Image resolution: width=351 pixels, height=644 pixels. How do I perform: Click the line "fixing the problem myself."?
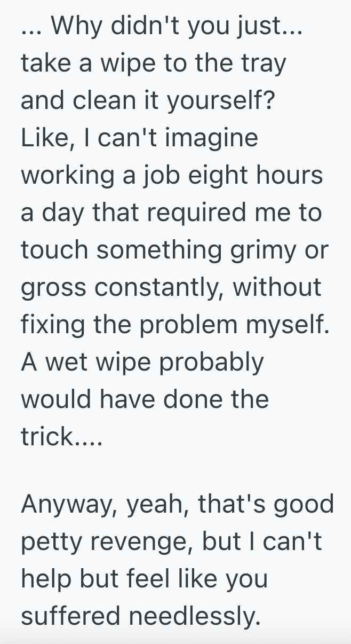click(x=175, y=325)
